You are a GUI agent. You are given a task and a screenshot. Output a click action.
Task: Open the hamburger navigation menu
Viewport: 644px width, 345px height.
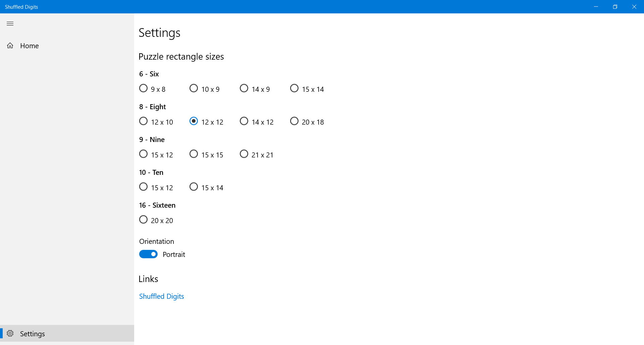click(10, 23)
